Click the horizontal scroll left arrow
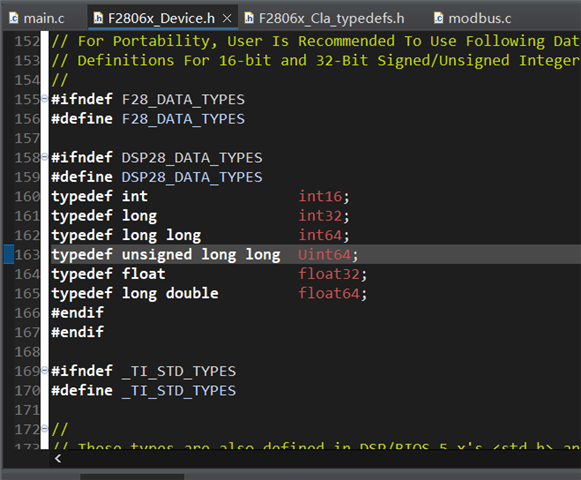 tap(58, 459)
